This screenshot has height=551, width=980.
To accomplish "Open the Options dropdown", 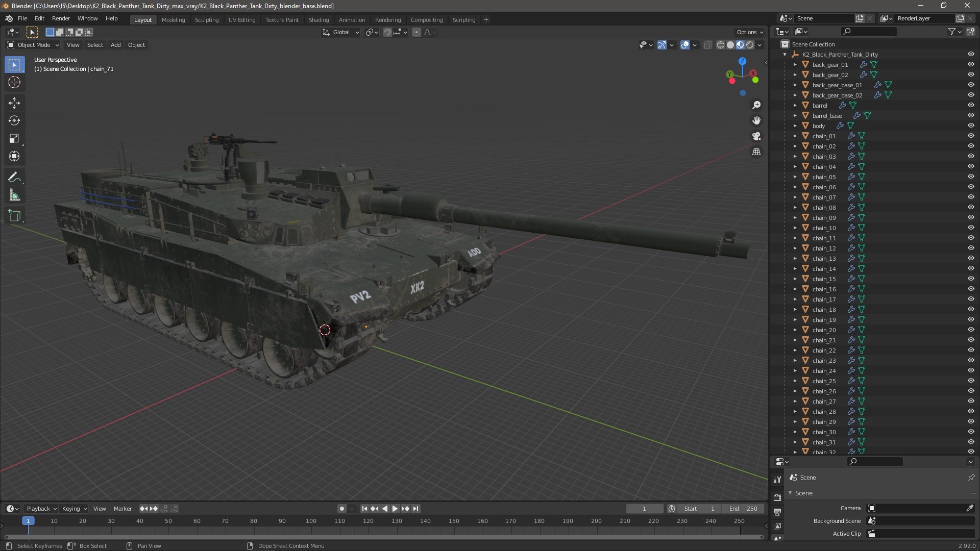I will [749, 32].
